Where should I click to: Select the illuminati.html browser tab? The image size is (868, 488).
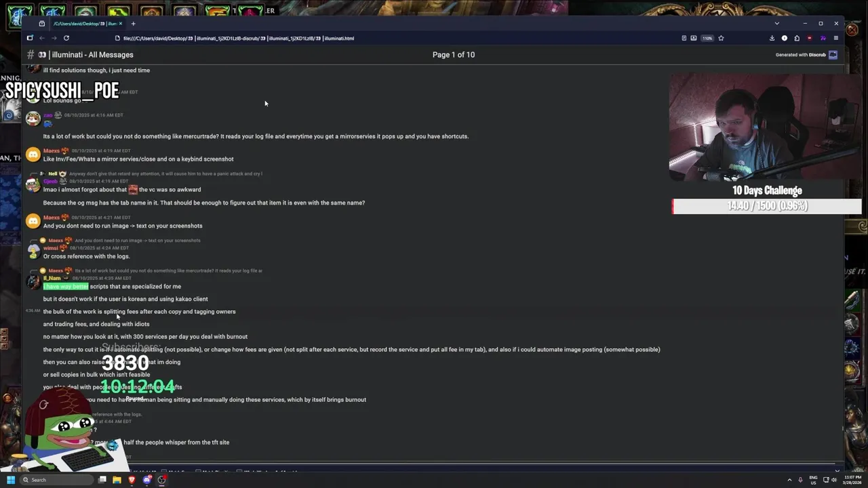click(x=83, y=24)
